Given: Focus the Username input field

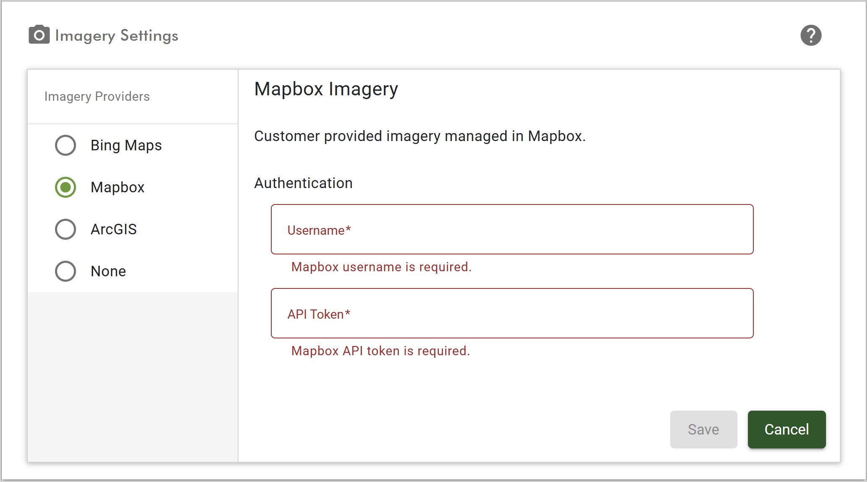Looking at the screenshot, I should pyautogui.click(x=512, y=230).
